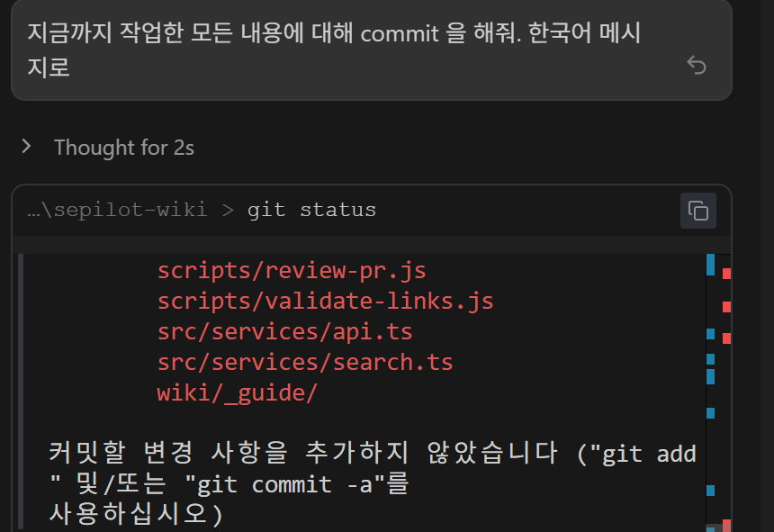Select the scripts/review-pr.js file line

(x=292, y=270)
